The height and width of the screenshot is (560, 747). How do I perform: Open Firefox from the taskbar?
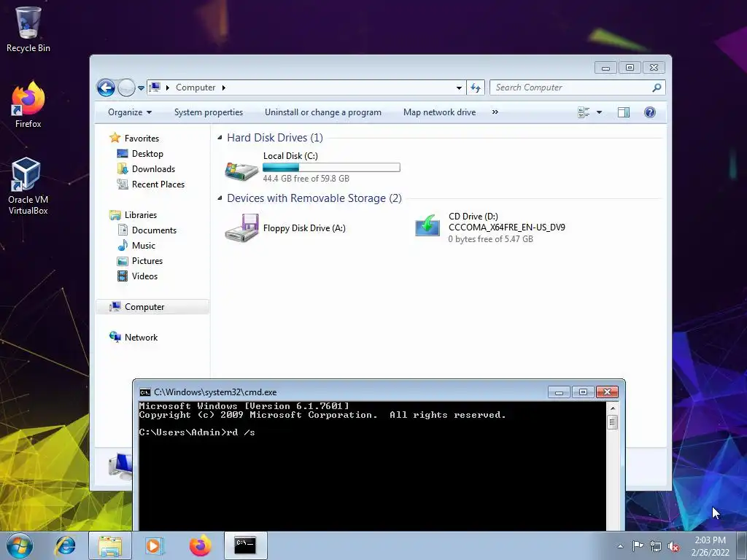tap(200, 545)
